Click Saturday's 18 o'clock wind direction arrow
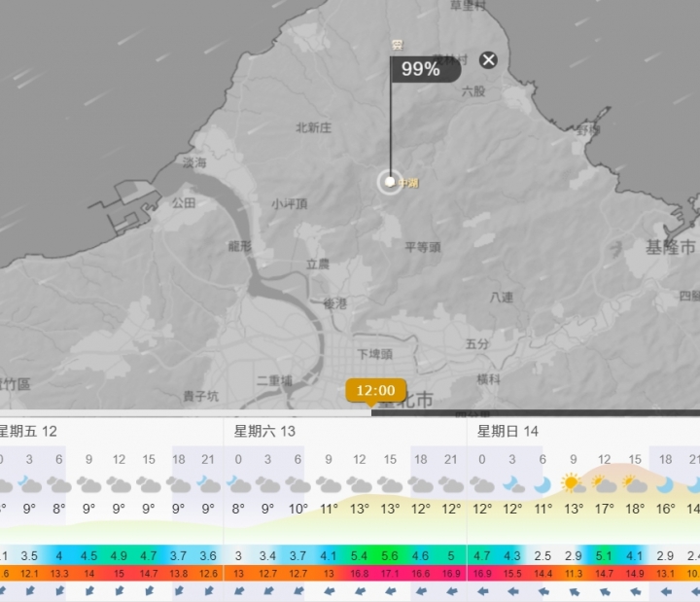Screen dimensions: 700x602 (421, 591)
